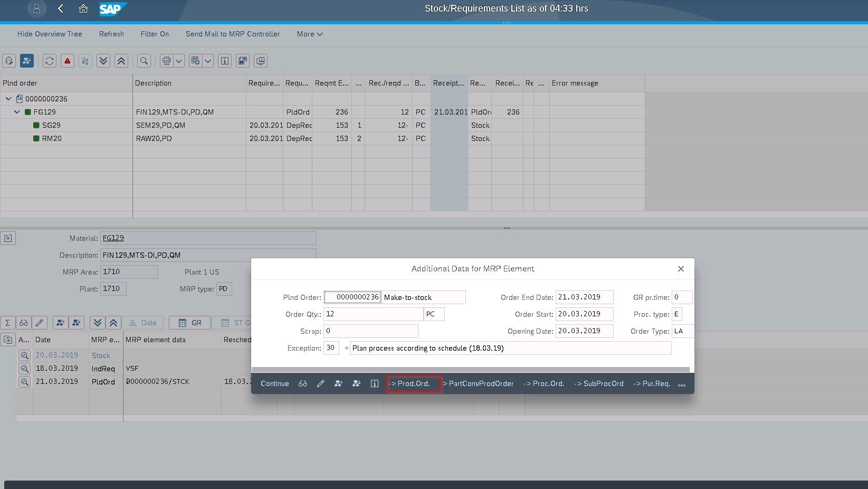The image size is (868, 489).
Task: Click the FG129 material link
Action: point(113,238)
